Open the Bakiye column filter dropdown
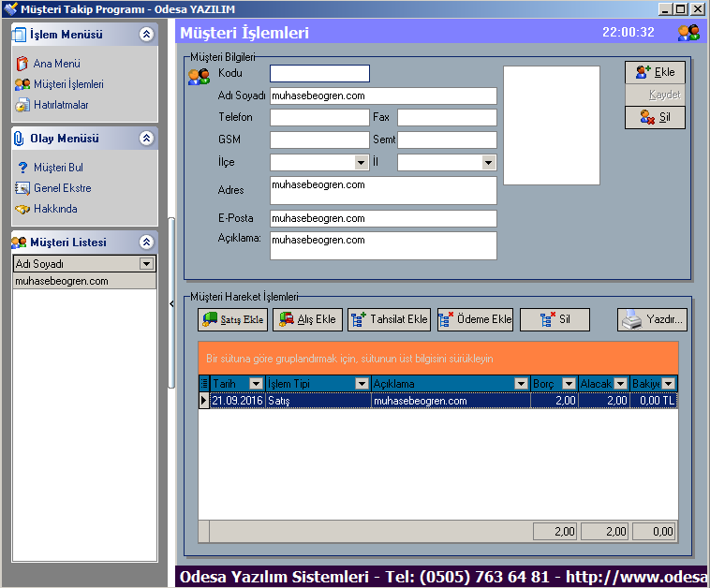The width and height of the screenshot is (710, 588). coord(669,384)
